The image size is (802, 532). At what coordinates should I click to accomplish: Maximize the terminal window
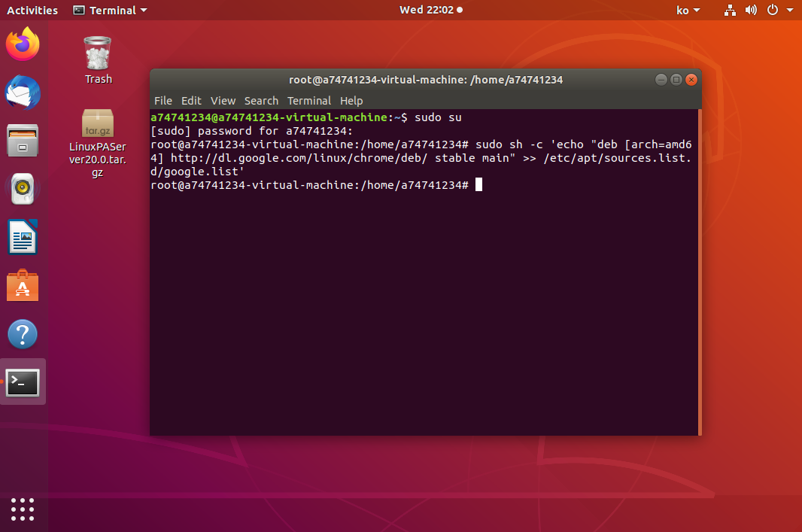tap(676, 79)
